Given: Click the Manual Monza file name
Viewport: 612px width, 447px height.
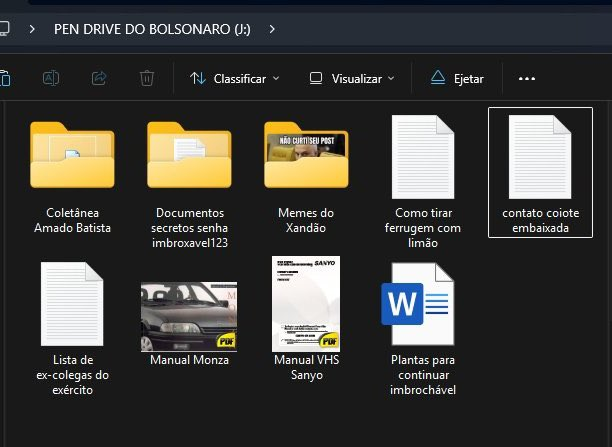Looking at the screenshot, I should coord(189,360).
